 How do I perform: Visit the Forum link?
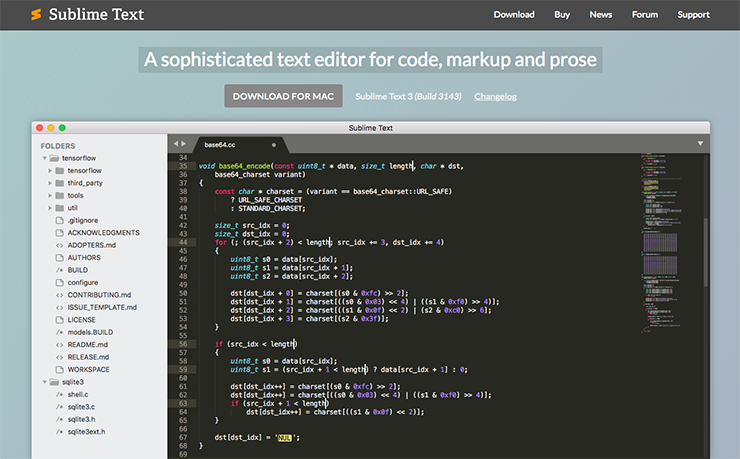[645, 15]
